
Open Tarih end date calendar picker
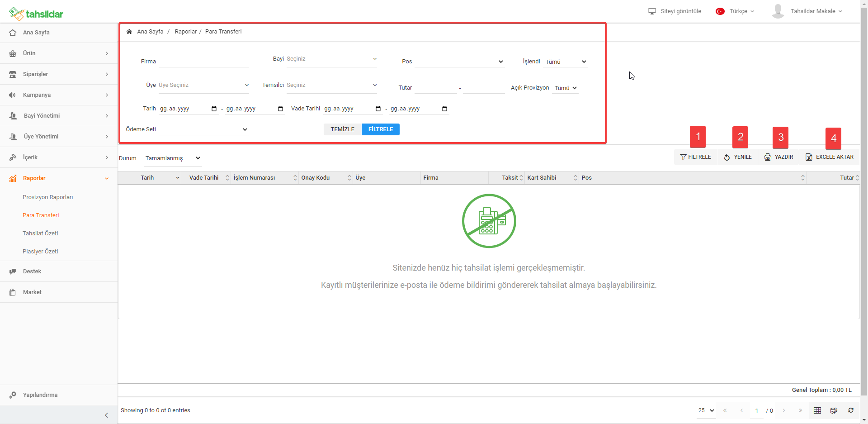pos(280,109)
